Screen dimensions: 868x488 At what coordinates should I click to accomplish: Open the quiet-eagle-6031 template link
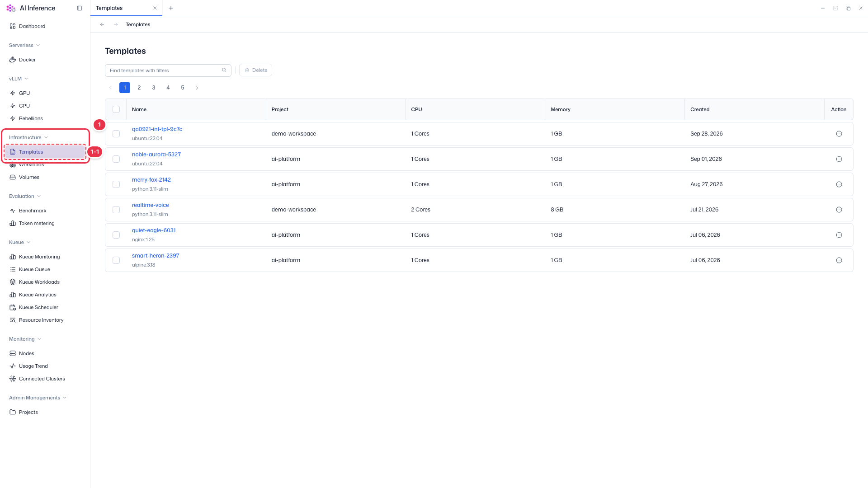pos(154,230)
